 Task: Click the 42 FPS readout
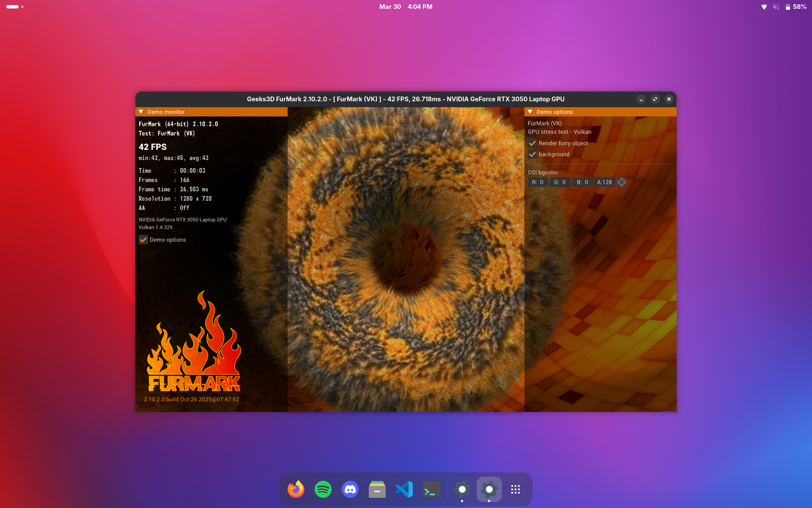(x=153, y=147)
